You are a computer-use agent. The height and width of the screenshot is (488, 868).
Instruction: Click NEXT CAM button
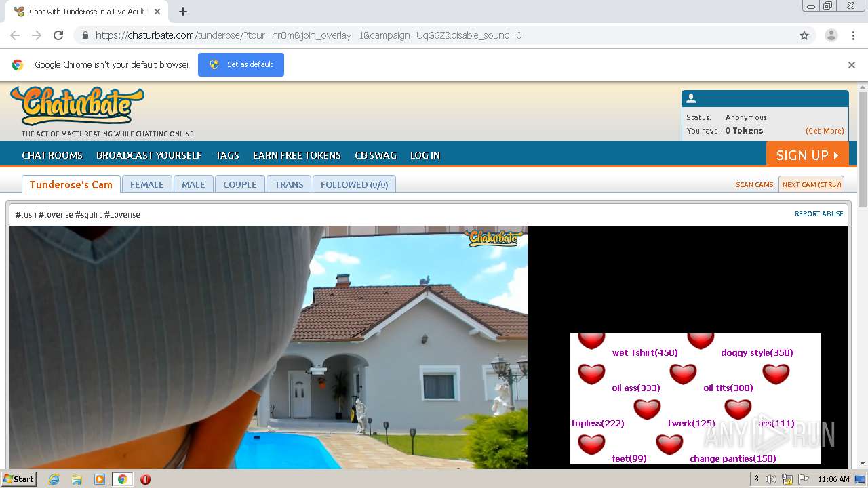click(x=812, y=184)
